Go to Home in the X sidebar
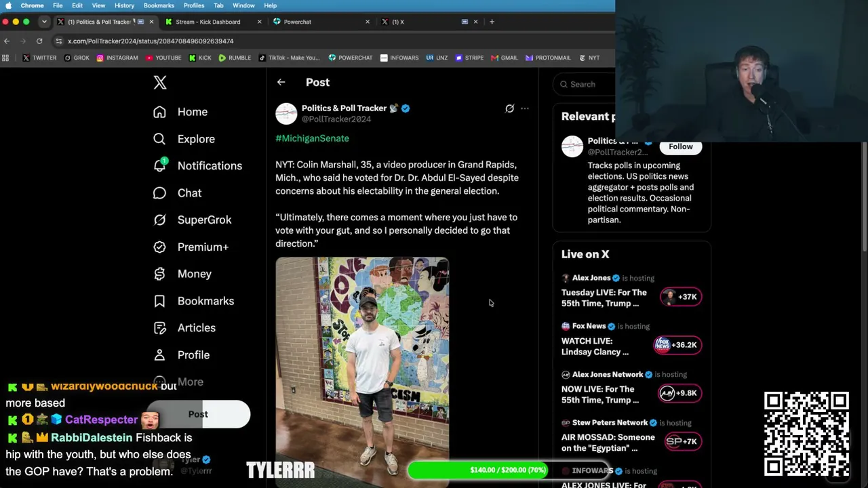The height and width of the screenshot is (488, 868). pyautogui.click(x=180, y=112)
